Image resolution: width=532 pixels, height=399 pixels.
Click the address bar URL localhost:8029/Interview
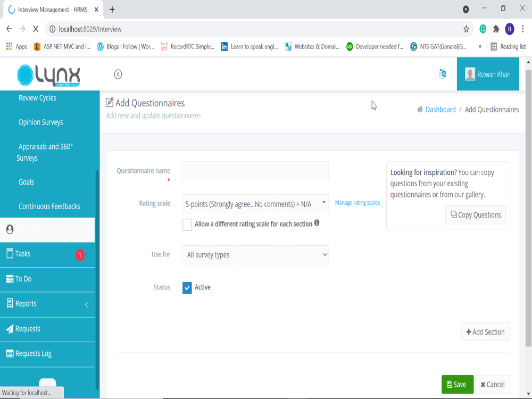tap(90, 29)
